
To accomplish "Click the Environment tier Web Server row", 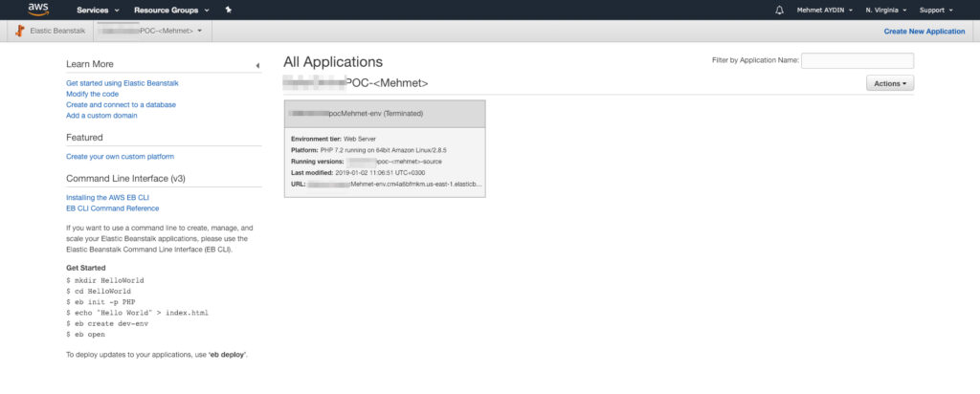I will [x=334, y=139].
